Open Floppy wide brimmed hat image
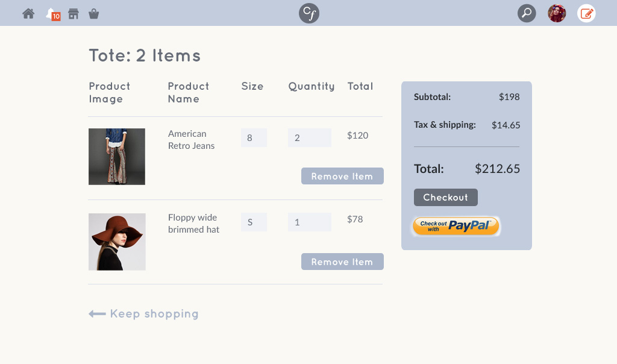Screen dimensions: 617x364 click(x=117, y=242)
